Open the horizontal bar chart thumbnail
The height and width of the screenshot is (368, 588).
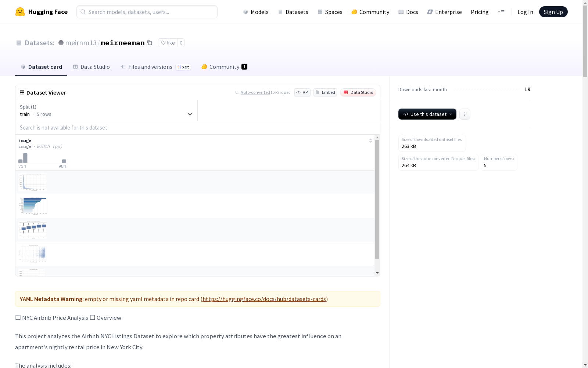(33, 206)
